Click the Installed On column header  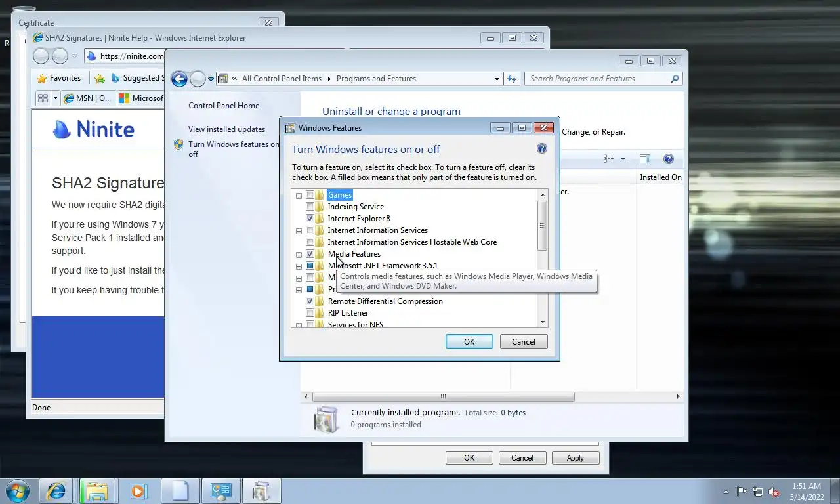661,177
